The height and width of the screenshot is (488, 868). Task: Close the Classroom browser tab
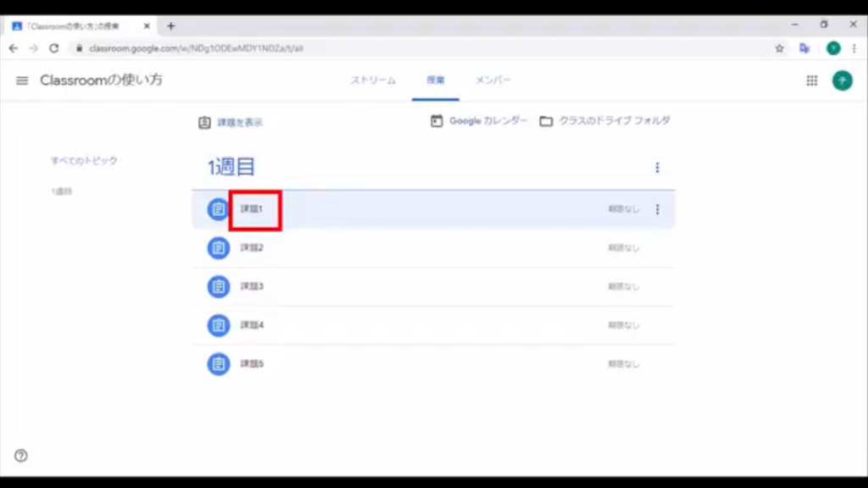coord(147,26)
